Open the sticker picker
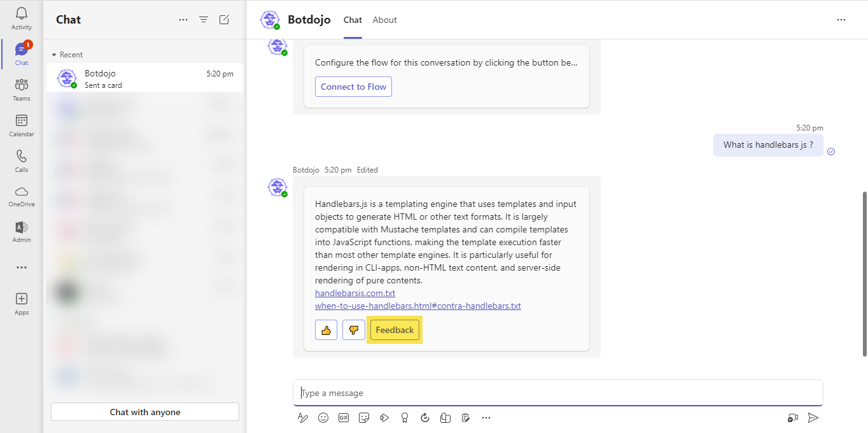This screenshot has height=433, width=868. point(364,418)
